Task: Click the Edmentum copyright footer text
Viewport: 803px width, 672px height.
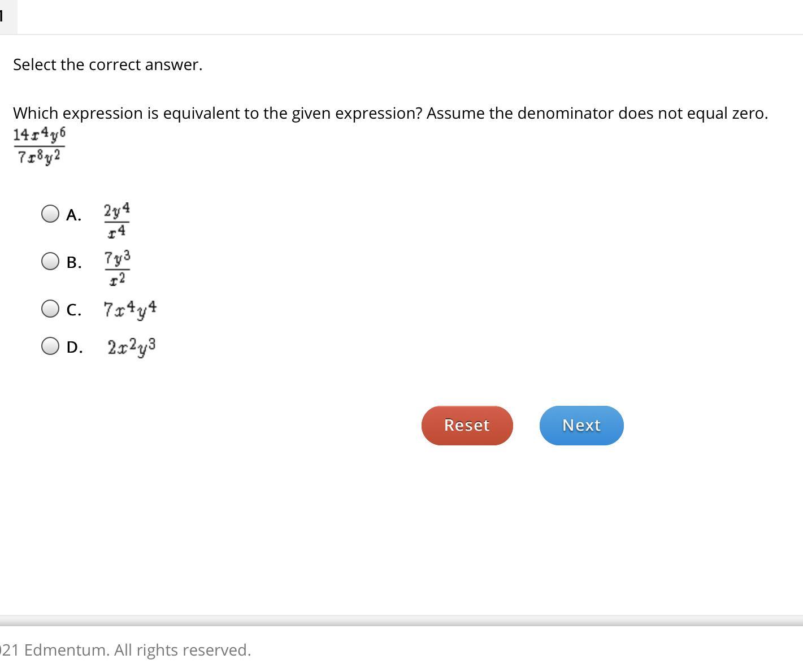Action: coord(125,650)
